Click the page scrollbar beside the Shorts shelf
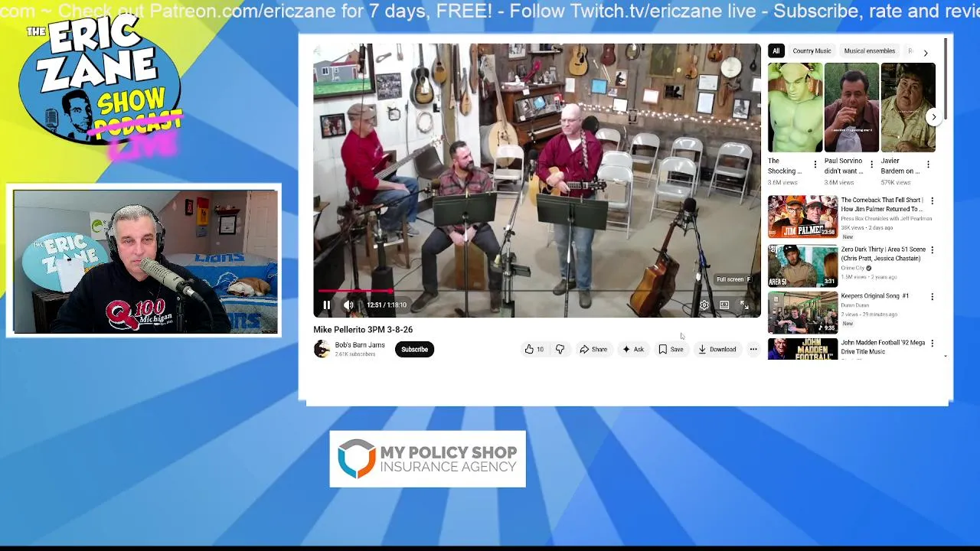Screen dimensions: 980x551 tap(946, 78)
